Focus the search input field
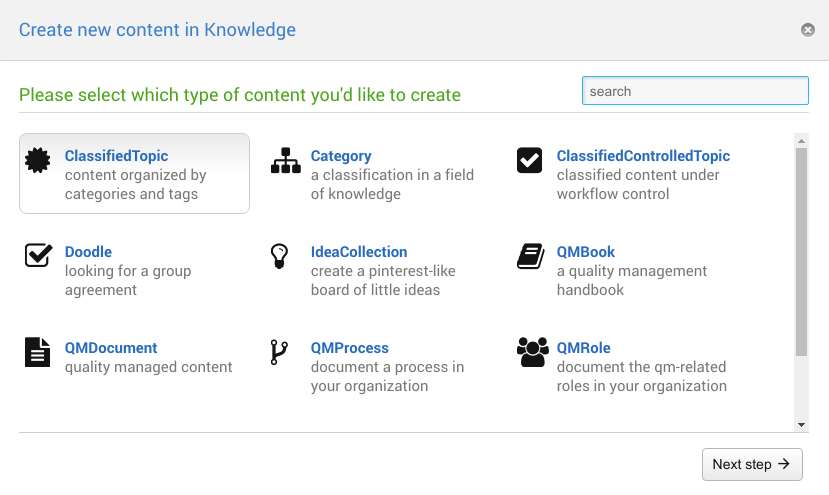The image size is (829, 495). pos(695,91)
